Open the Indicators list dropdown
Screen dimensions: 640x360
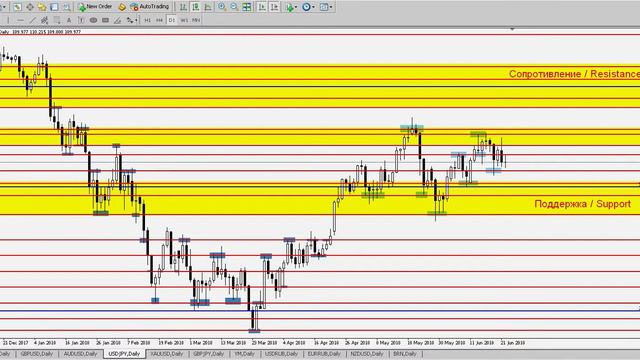(x=291, y=7)
